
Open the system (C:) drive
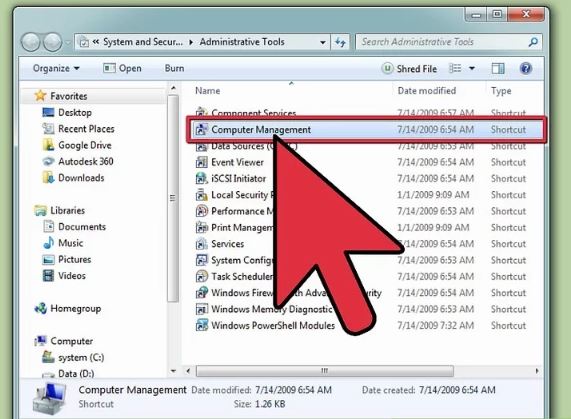[81, 357]
